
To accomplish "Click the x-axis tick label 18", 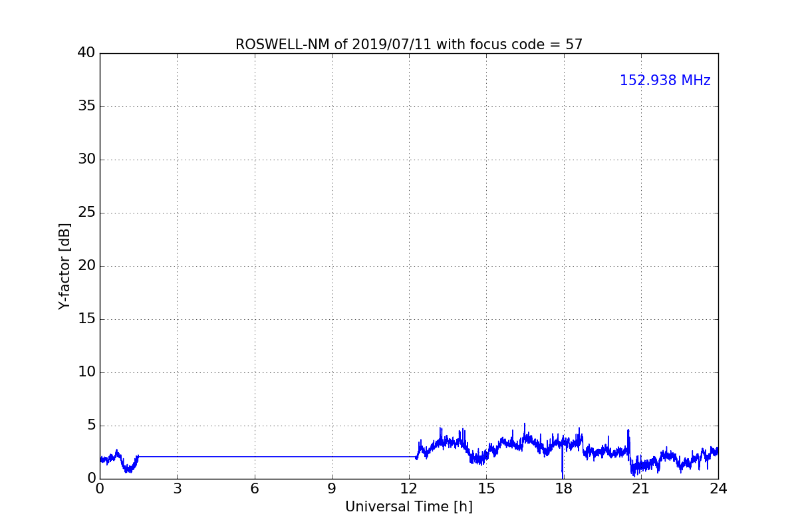I will (564, 489).
